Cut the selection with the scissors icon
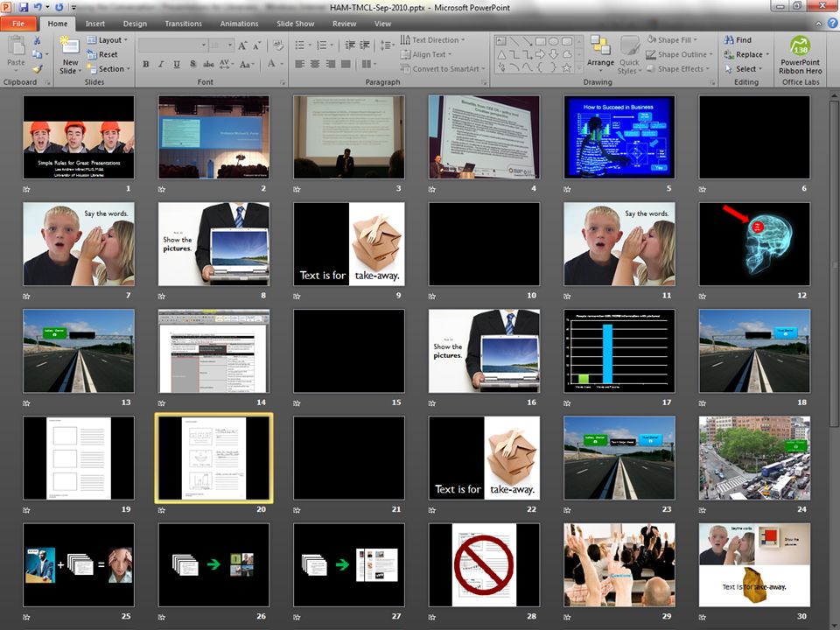This screenshot has width=840, height=630. click(37, 41)
